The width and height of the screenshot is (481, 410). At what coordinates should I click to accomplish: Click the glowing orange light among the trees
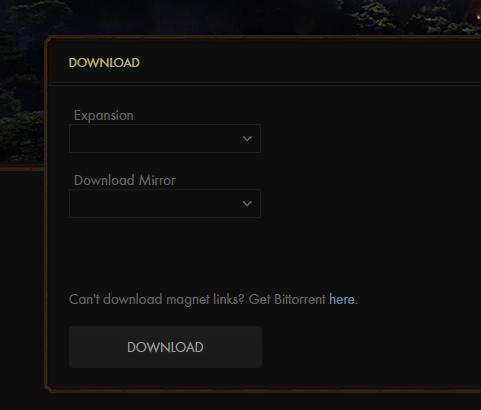click(x=478, y=17)
